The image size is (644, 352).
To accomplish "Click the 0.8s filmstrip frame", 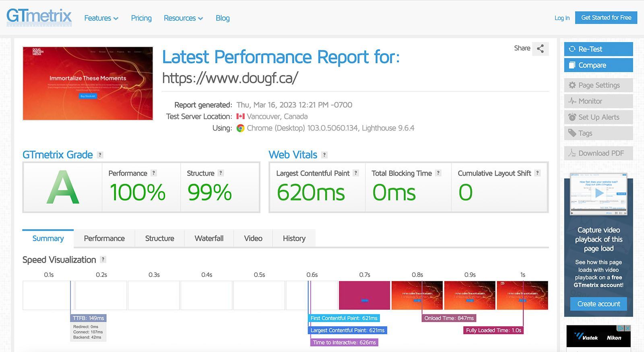I will (417, 295).
